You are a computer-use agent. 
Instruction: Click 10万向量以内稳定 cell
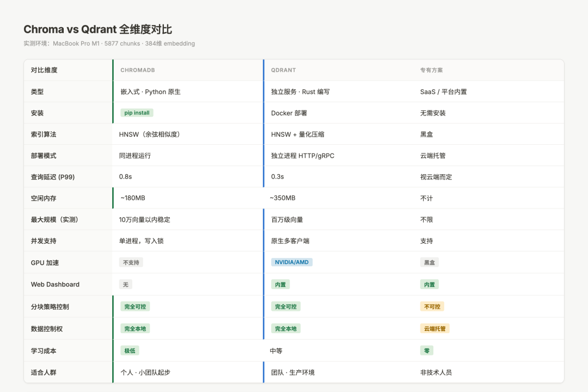145,219
